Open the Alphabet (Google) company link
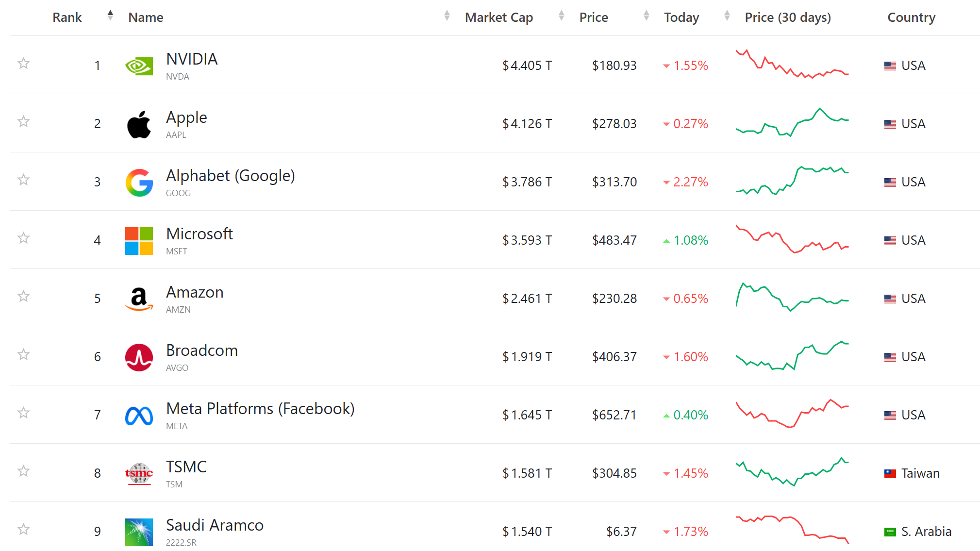This screenshot has height=551, width=980. (230, 176)
